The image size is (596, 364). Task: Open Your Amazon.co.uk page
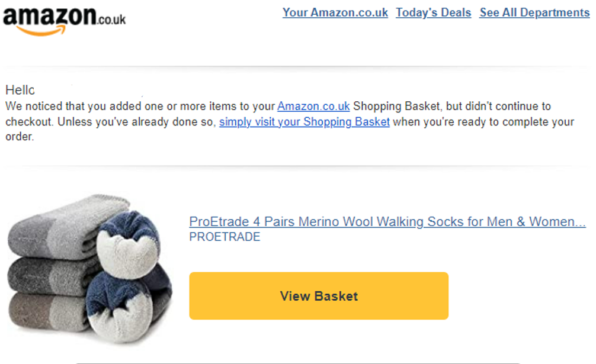click(335, 12)
